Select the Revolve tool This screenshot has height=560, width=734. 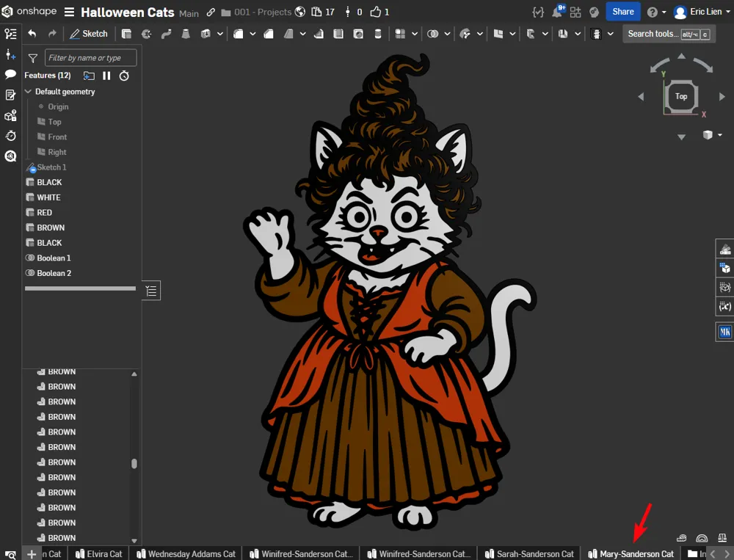[147, 34]
